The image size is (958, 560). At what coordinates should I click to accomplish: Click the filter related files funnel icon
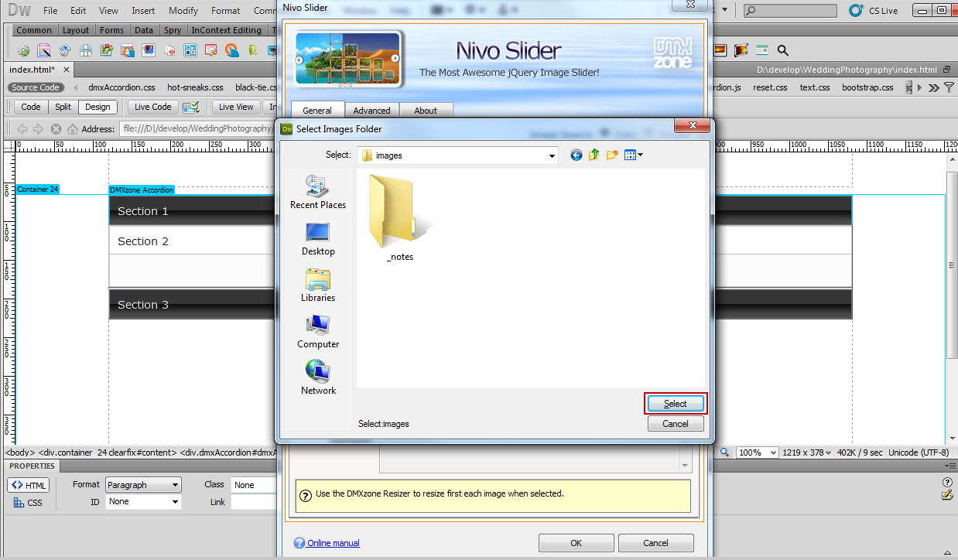949,87
